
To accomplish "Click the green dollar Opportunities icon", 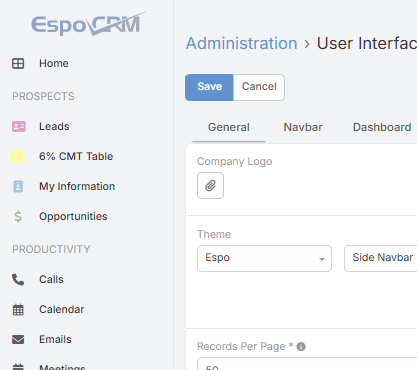I will (x=18, y=216).
